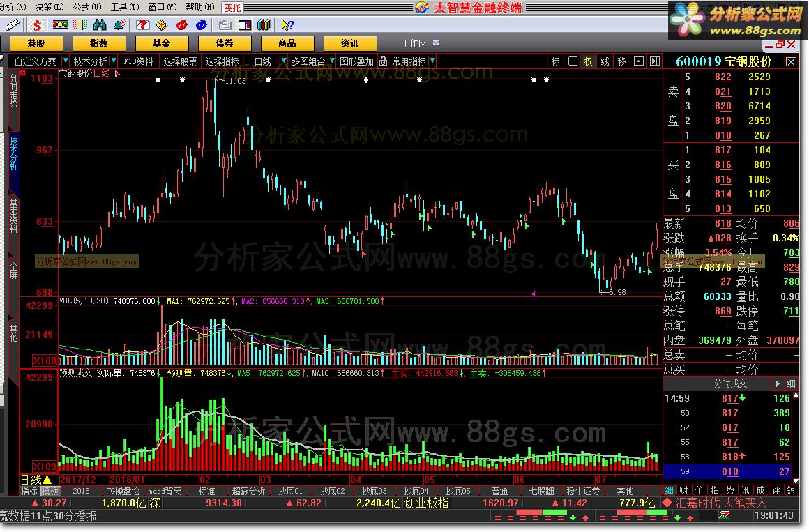Open the 帮助(H) menu
This screenshot has width=809, height=532.
(x=200, y=7)
